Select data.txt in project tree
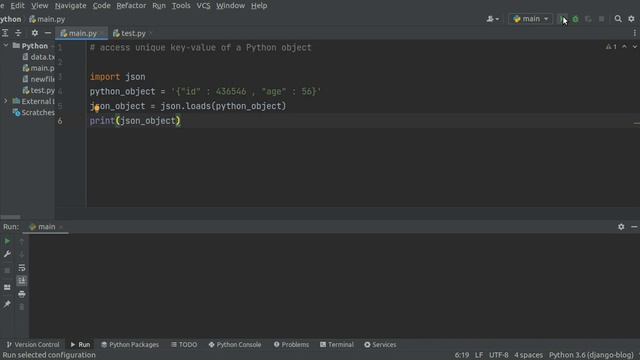 pyautogui.click(x=39, y=57)
